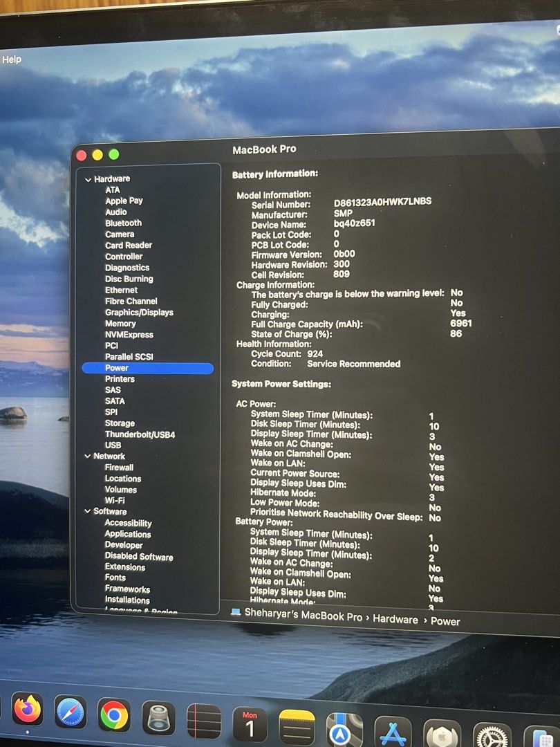Select Printers in the sidebar
The width and height of the screenshot is (560, 747).
[x=120, y=379]
